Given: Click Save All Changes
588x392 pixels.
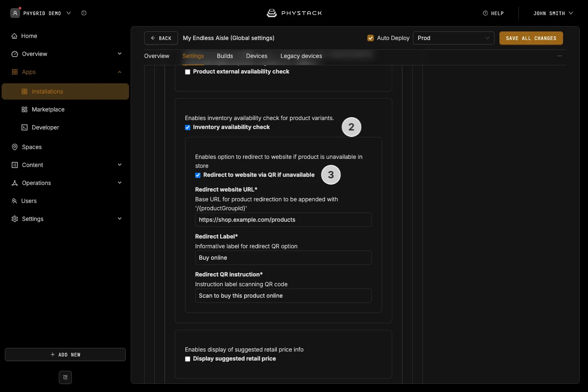Looking at the screenshot, I should (x=531, y=38).
